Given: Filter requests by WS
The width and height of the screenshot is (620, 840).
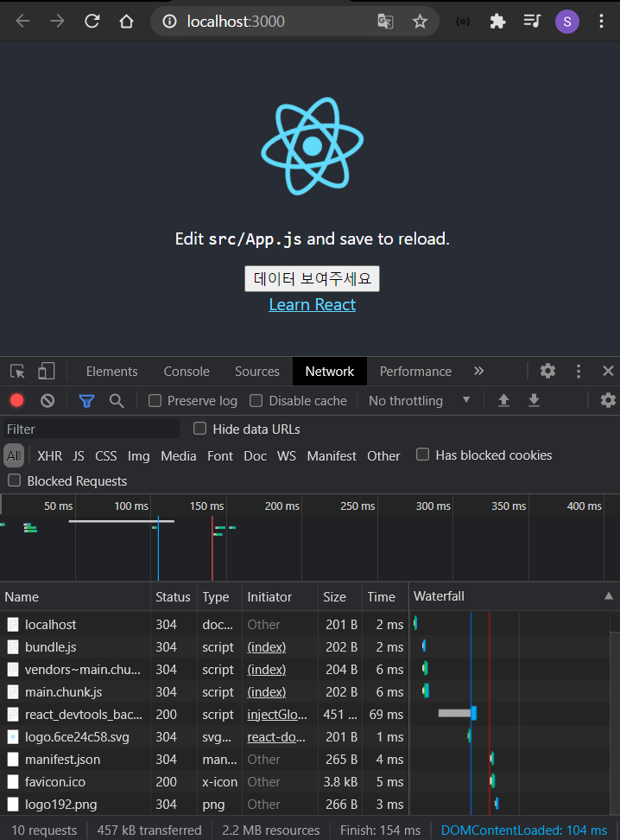Looking at the screenshot, I should click(287, 456).
